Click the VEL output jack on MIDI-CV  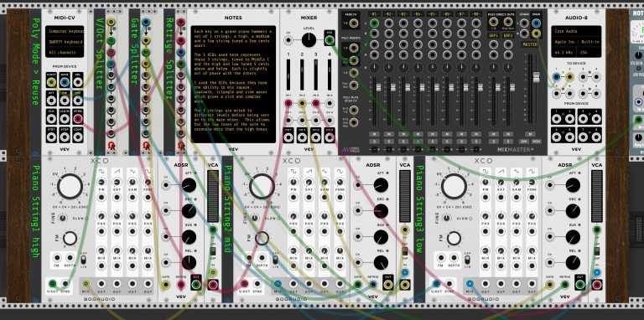click(78, 82)
